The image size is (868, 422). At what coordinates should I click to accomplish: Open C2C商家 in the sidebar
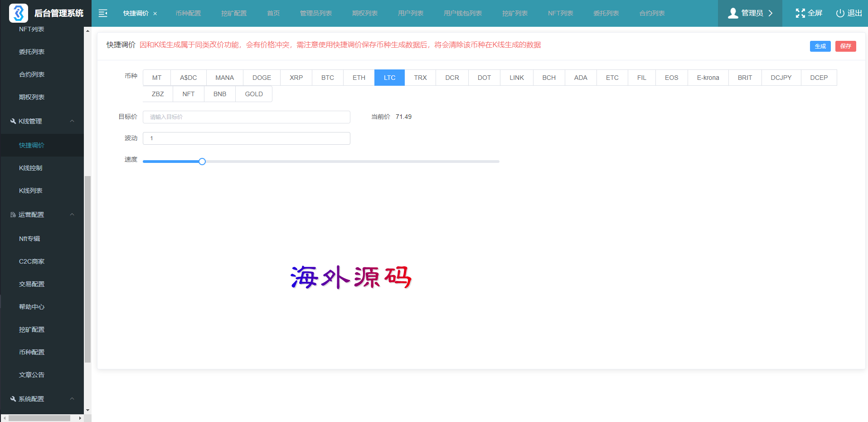click(42, 261)
